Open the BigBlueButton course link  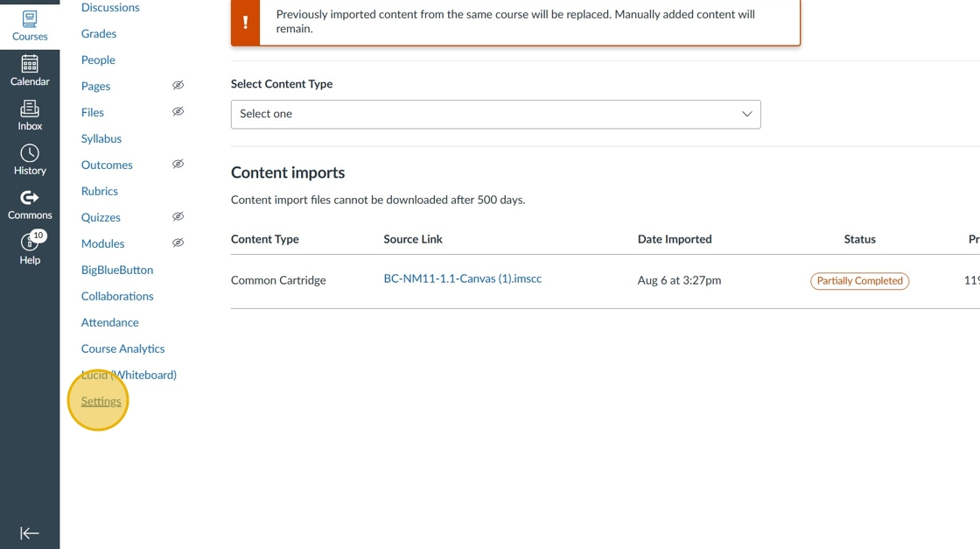pyautogui.click(x=117, y=270)
